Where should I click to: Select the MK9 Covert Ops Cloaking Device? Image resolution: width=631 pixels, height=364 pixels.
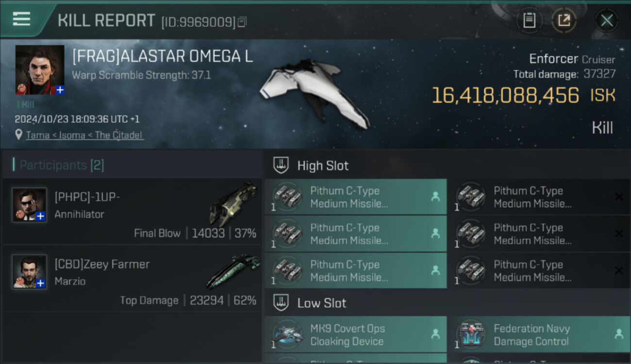point(356,334)
